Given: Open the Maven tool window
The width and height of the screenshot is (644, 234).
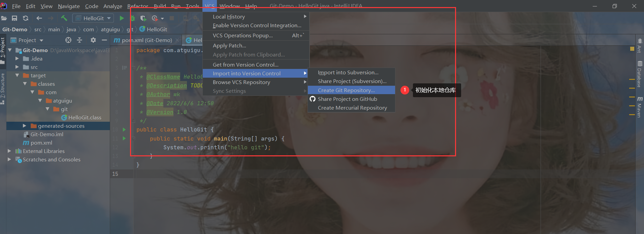Looking at the screenshot, I should tap(639, 107).
